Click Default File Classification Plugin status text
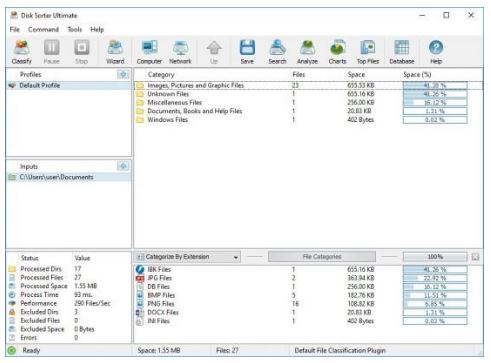491x363 pixels. coord(340,350)
